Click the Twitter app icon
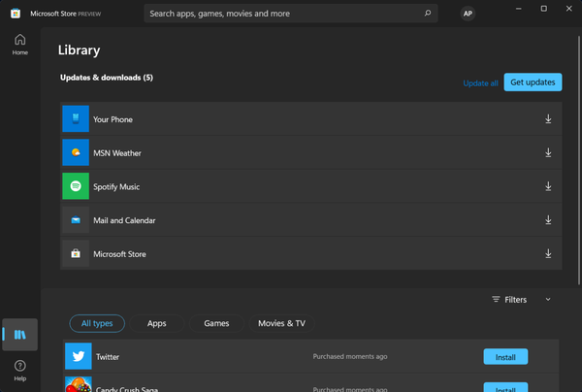This screenshot has width=582, height=392. pyautogui.click(x=79, y=356)
